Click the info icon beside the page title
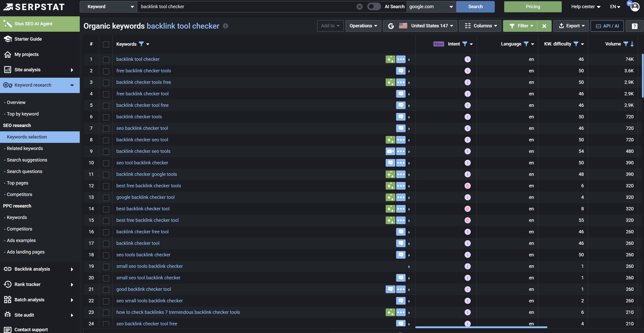 pos(225,26)
